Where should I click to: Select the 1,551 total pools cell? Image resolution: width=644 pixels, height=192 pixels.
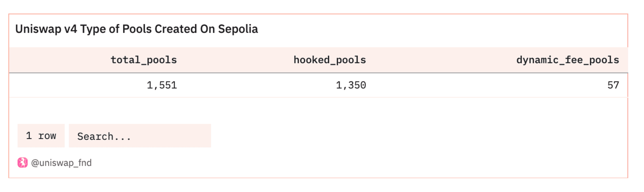pos(162,85)
